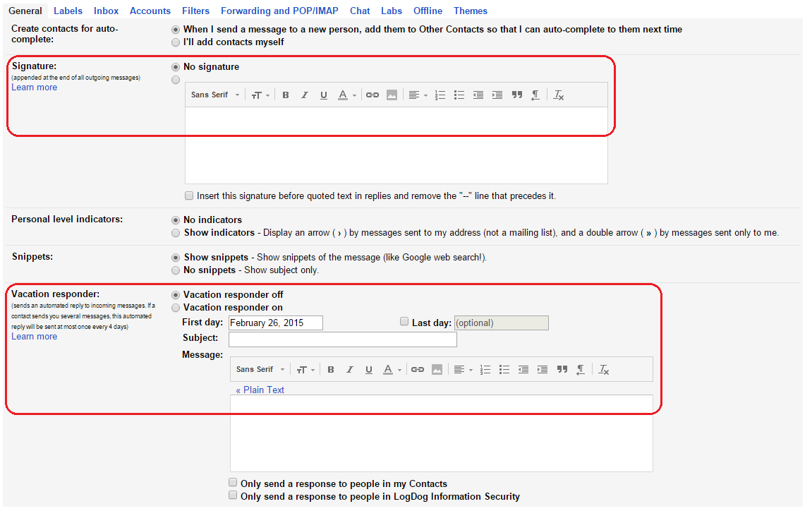Open the Themes settings tab
812x511 pixels.
click(471, 11)
